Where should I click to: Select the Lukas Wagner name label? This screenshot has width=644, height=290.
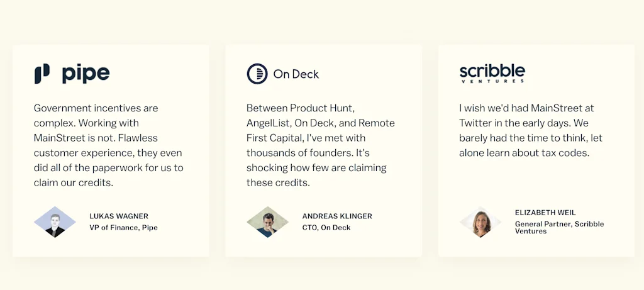click(x=119, y=216)
